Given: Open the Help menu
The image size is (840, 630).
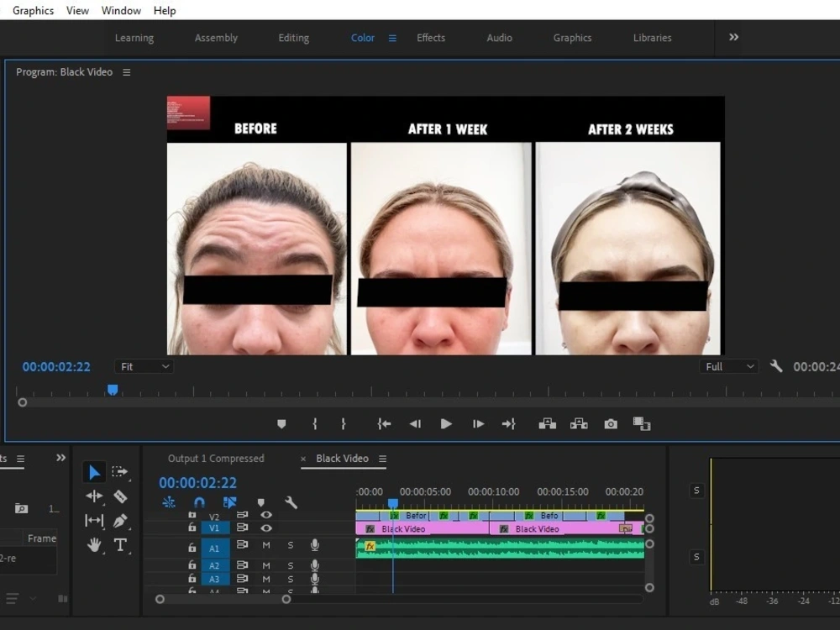Looking at the screenshot, I should (165, 11).
